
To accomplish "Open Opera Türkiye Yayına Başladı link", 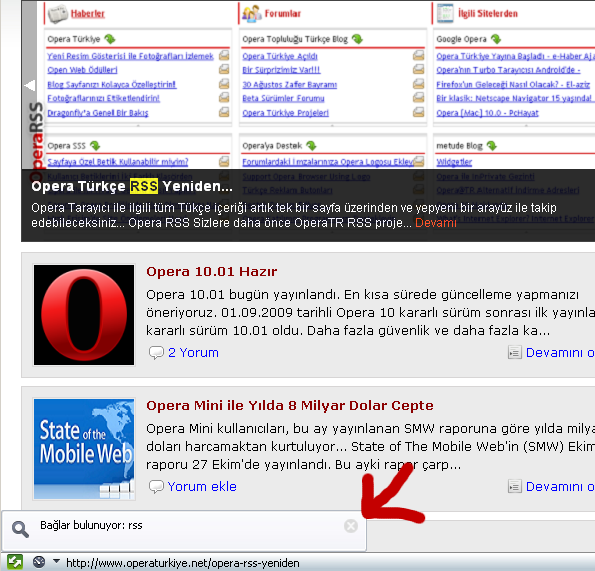I will point(515,56).
